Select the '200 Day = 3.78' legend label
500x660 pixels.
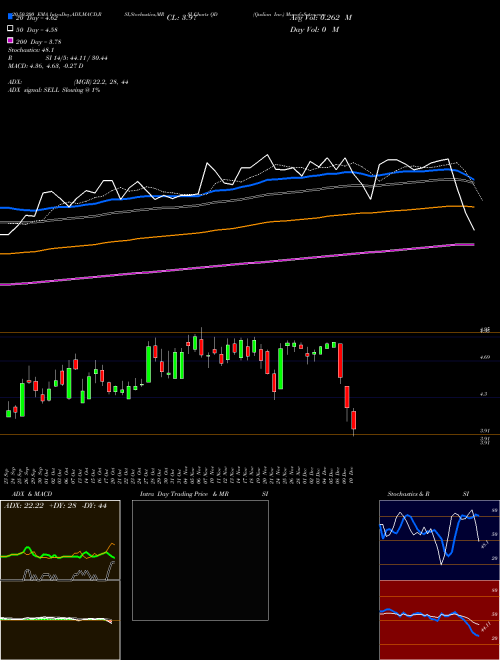[x=39, y=42]
